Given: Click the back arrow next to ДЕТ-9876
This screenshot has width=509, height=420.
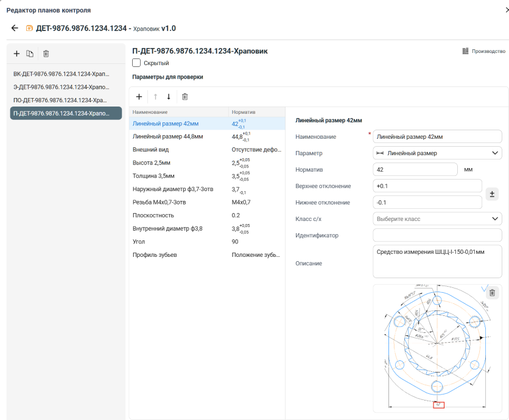Looking at the screenshot, I should click(x=15, y=28).
